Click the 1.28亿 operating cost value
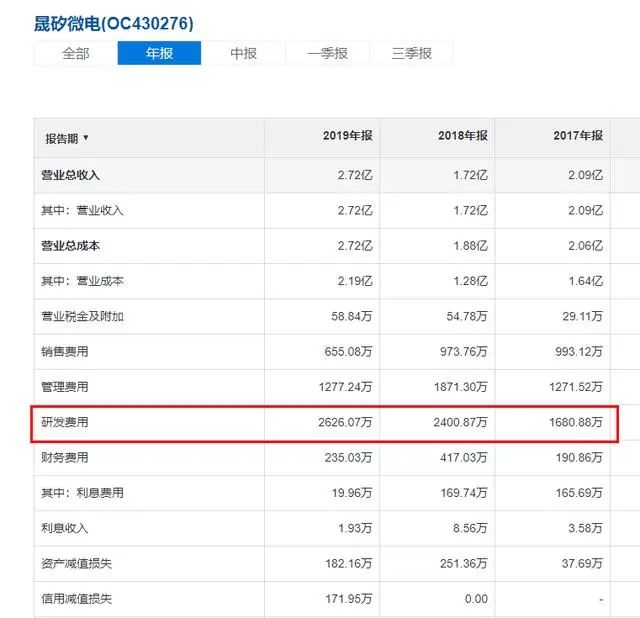This screenshot has height=618, width=640. 471,281
